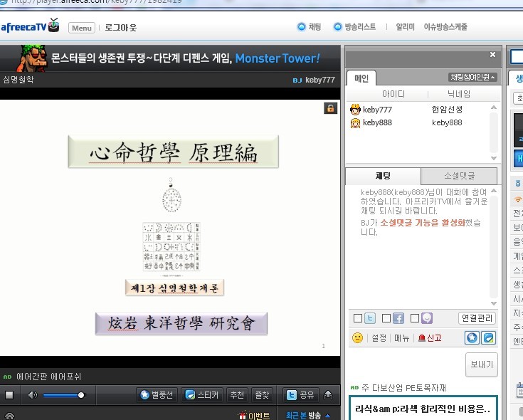This screenshot has height=420, width=523.
Task: Click the upload arrow icon
Action: pos(328,395)
